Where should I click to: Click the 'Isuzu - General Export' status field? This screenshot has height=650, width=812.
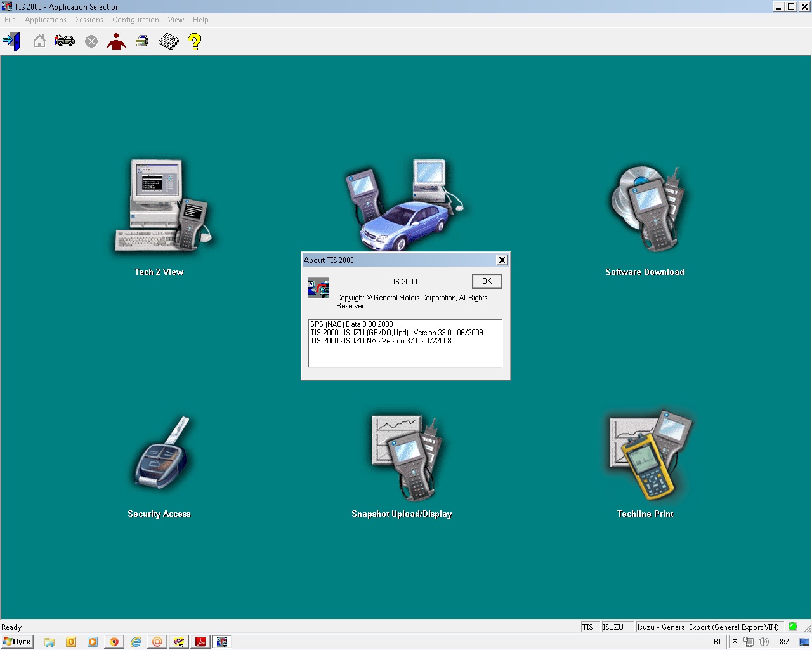click(709, 627)
